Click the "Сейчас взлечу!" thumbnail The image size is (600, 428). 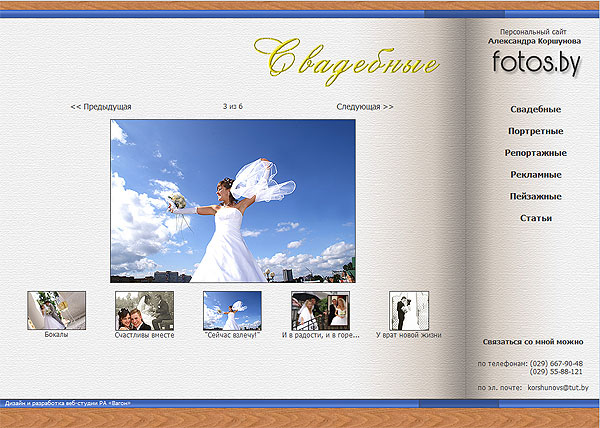tap(232, 310)
